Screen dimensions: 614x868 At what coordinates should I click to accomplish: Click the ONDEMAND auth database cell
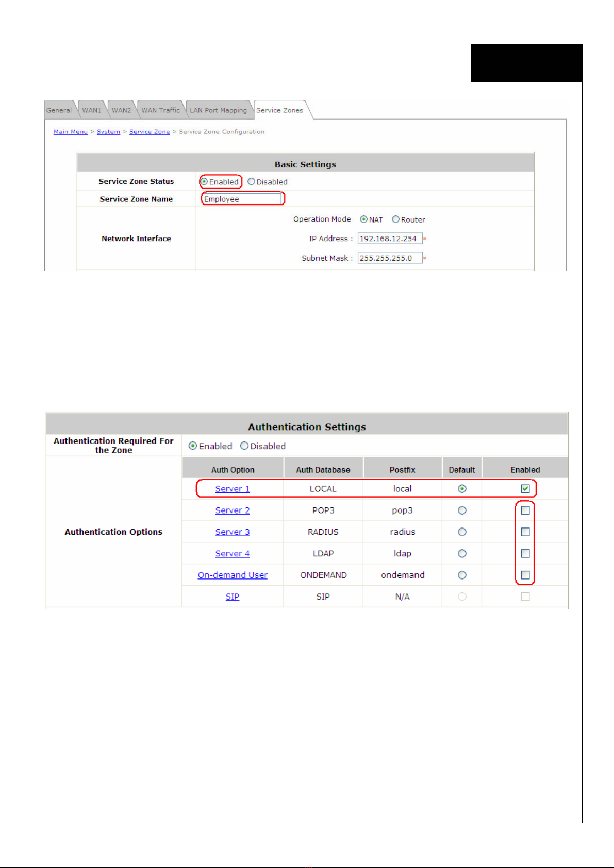point(323,575)
